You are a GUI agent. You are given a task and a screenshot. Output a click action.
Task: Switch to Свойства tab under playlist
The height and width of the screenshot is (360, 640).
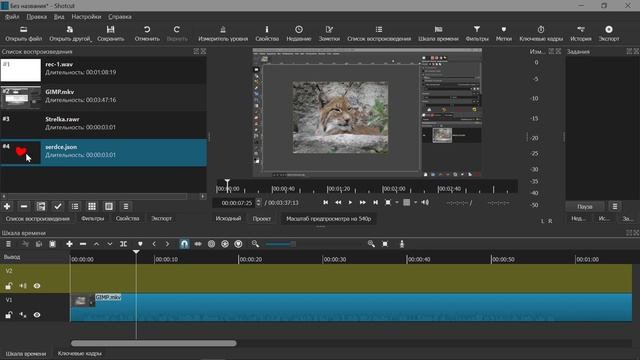click(127, 218)
